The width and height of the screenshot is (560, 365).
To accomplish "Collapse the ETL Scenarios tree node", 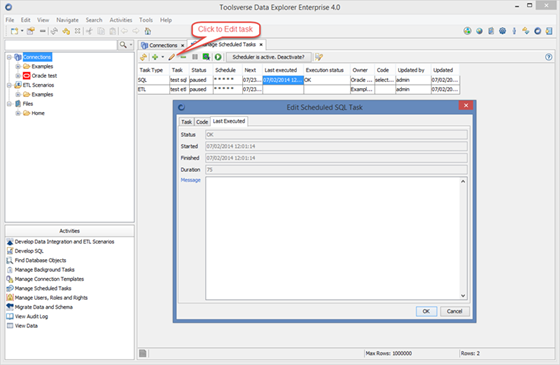I will point(9,85).
